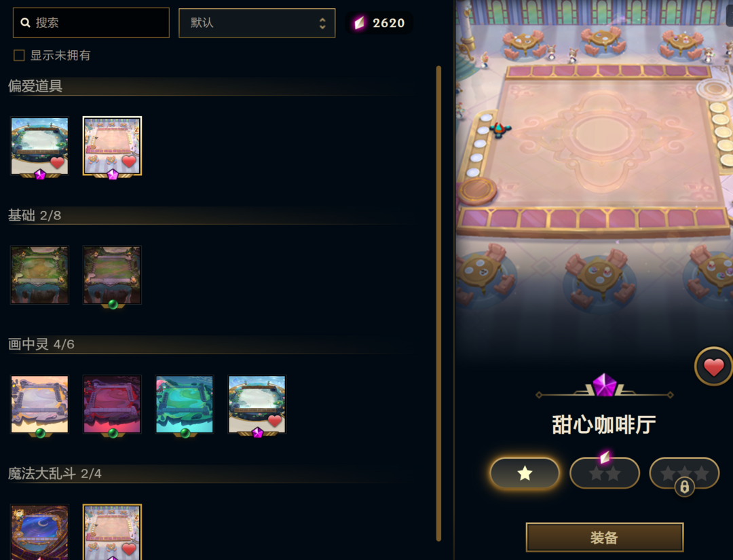Click the 装备 equip button
The height and width of the screenshot is (560, 733).
605,537
